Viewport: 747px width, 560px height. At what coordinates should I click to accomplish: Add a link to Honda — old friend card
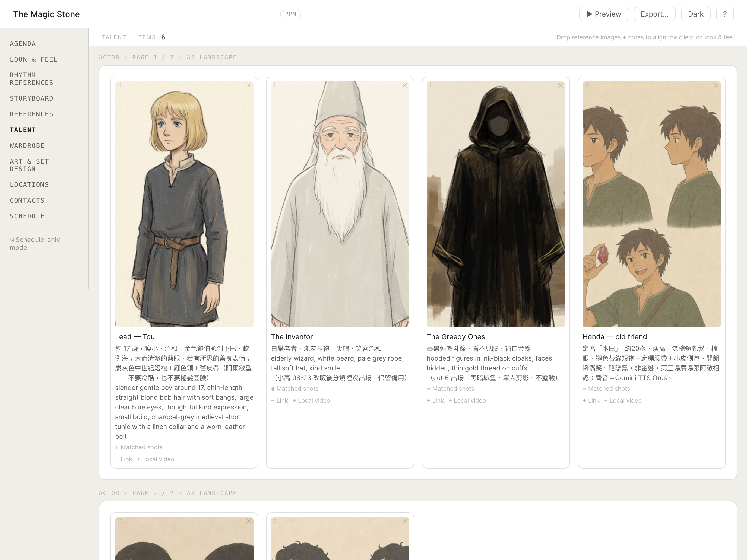click(x=591, y=401)
